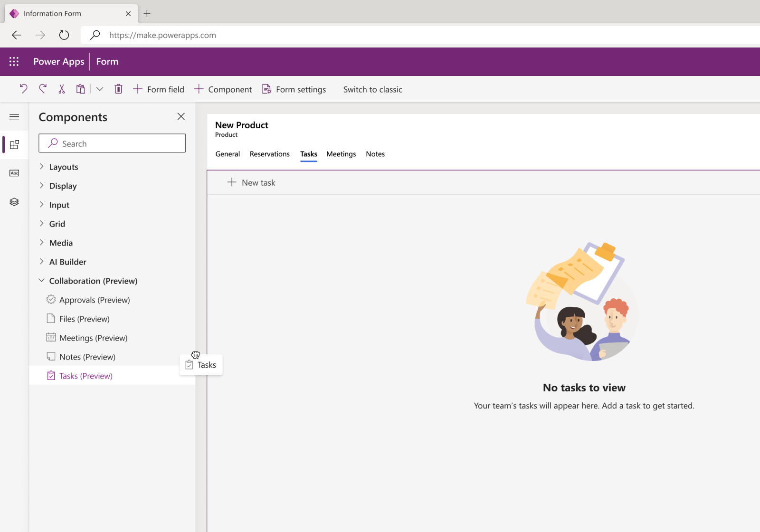
Task: Delete the selected component
Action: pyautogui.click(x=118, y=89)
